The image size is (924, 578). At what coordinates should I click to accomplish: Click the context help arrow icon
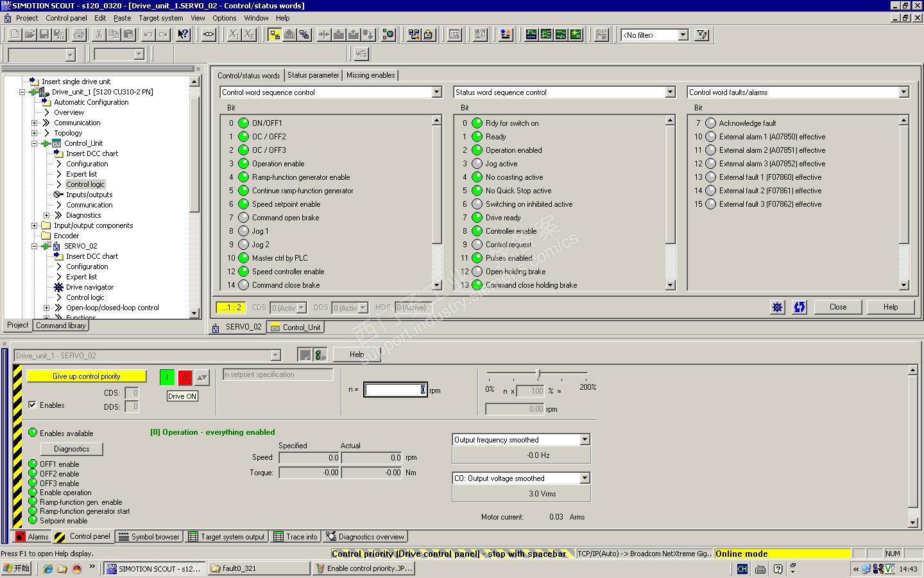pyautogui.click(x=184, y=35)
